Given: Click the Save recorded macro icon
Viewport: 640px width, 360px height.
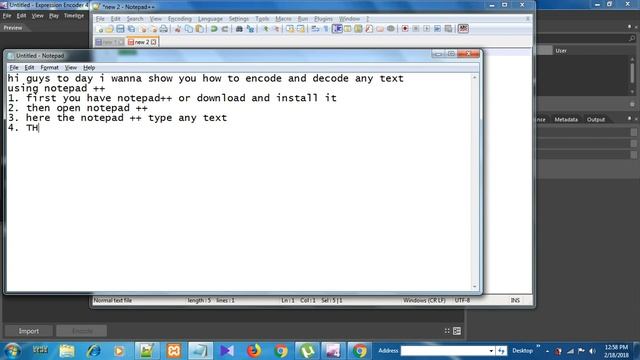Looking at the screenshot, I should coord(448,29).
